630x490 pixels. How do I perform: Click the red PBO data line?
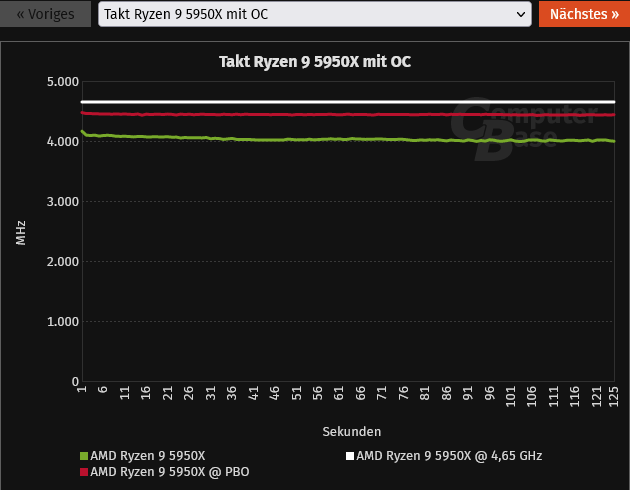[348, 114]
